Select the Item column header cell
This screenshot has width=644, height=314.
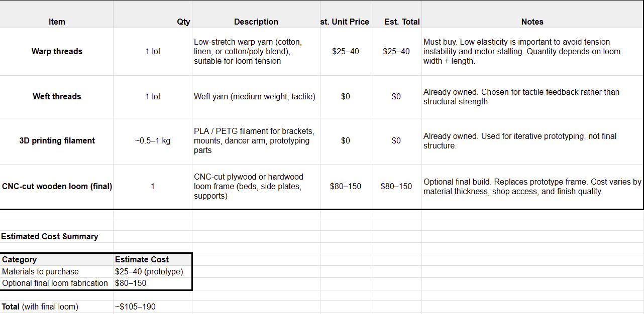click(57, 22)
